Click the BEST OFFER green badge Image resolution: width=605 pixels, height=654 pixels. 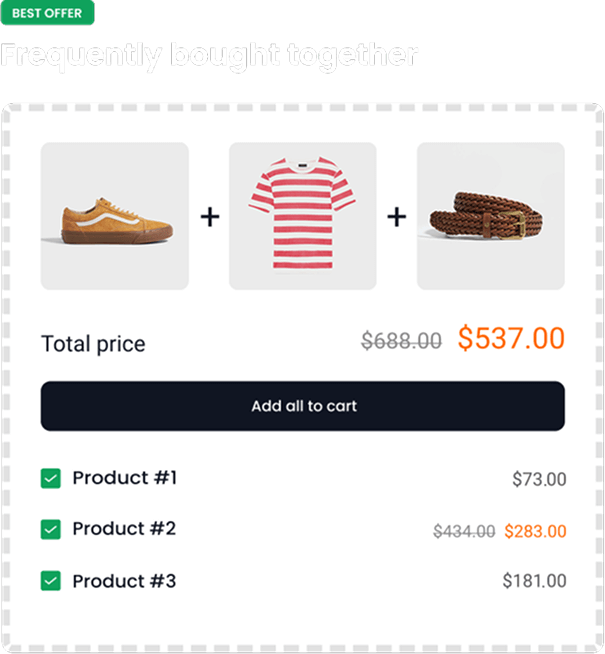click(47, 13)
